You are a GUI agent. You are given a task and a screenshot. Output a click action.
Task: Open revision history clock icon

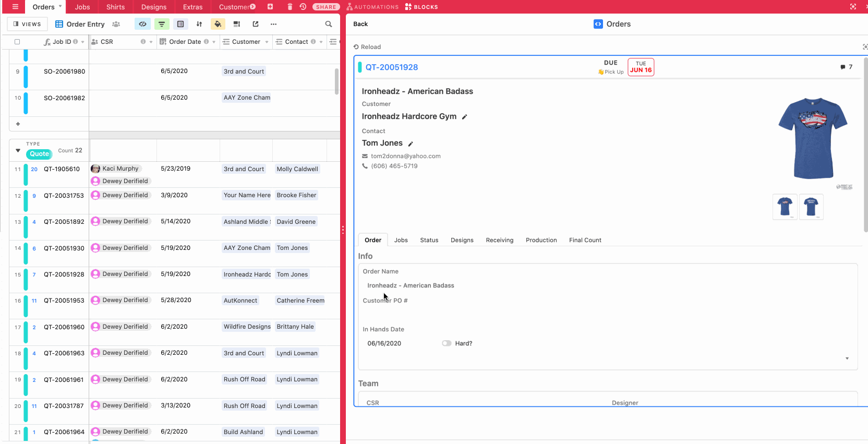pos(303,7)
